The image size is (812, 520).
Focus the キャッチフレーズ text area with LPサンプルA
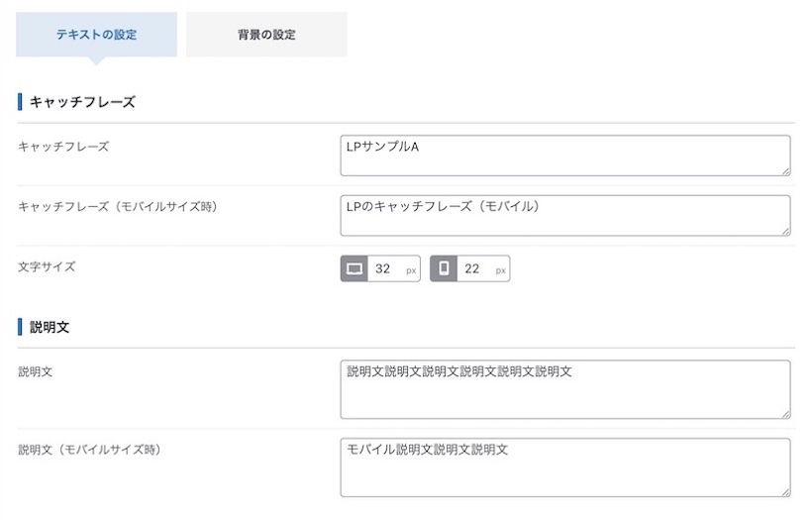(565, 156)
